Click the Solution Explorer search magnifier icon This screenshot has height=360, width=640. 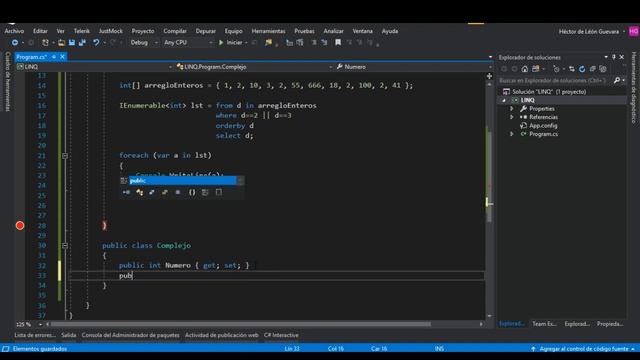click(617, 80)
